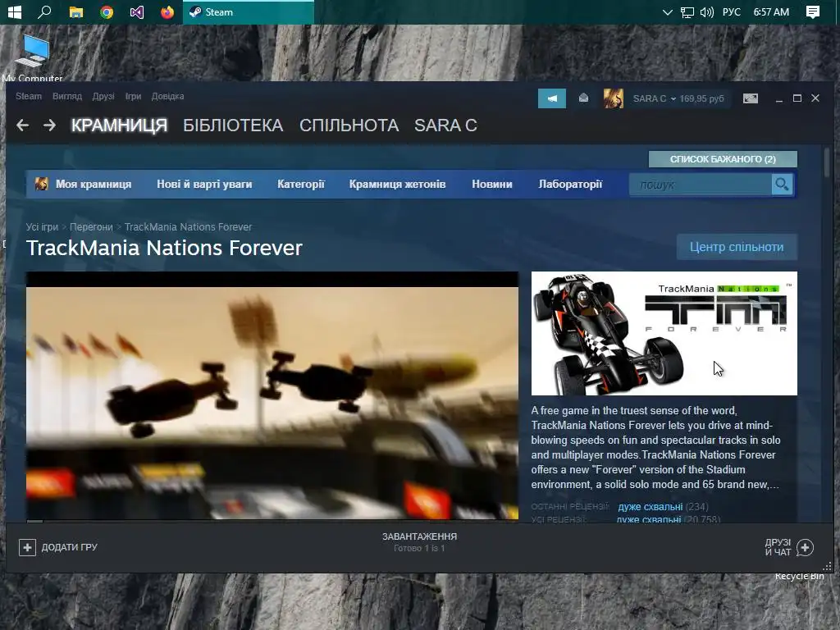The width and height of the screenshot is (840, 630).
Task: Click the video seek bar of the trailer
Action: (272, 521)
